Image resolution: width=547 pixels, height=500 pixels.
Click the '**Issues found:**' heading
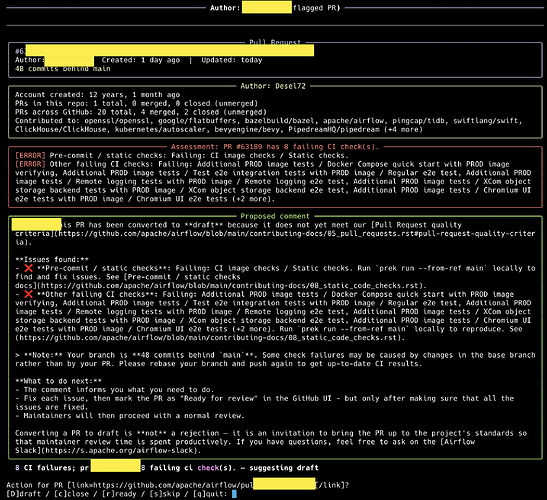click(x=52, y=260)
